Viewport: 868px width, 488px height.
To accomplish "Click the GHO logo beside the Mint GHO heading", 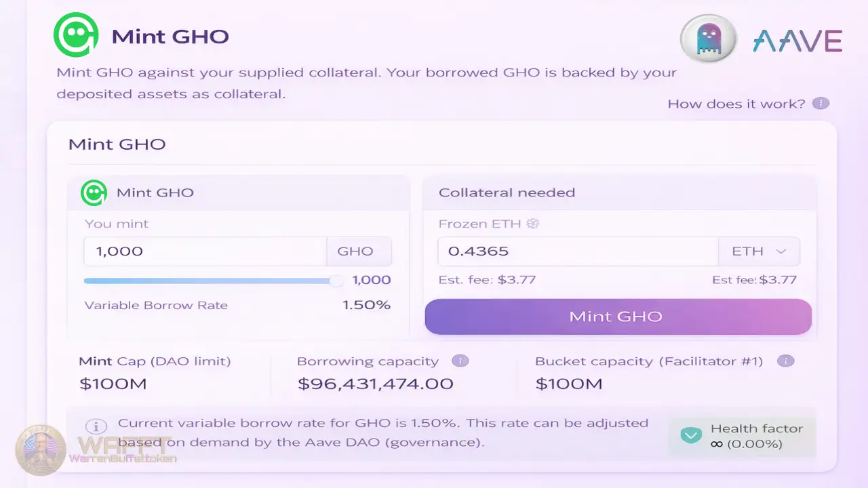I will [x=75, y=36].
